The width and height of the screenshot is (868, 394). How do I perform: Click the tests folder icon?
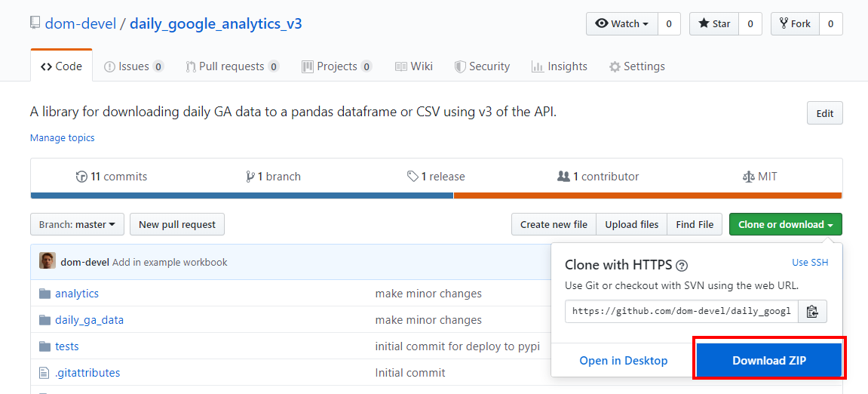point(44,346)
